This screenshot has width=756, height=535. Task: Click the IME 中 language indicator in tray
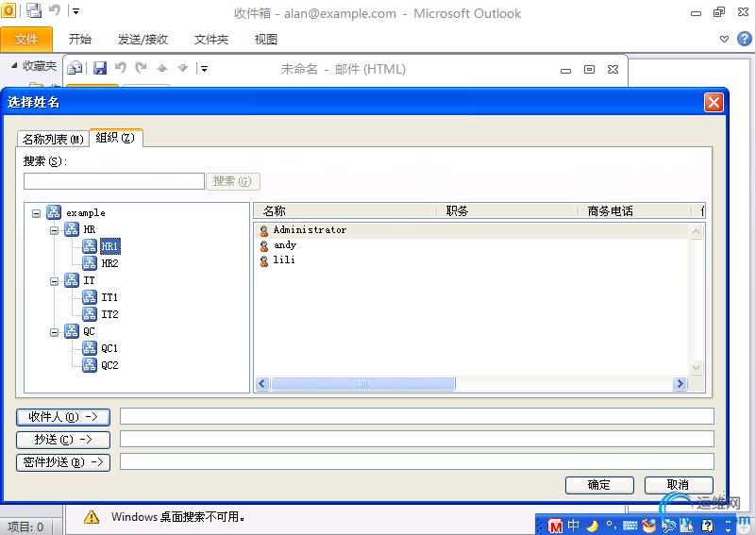pos(574,526)
